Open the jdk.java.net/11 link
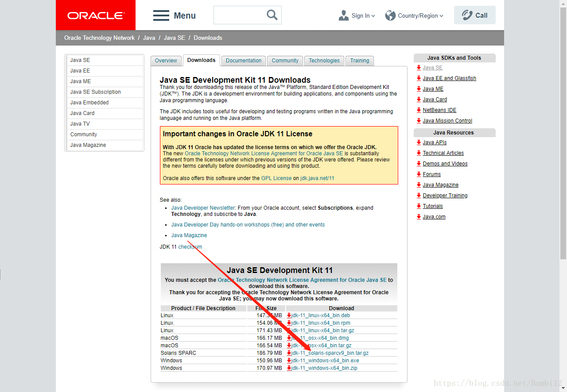The image size is (567, 392). click(x=317, y=178)
